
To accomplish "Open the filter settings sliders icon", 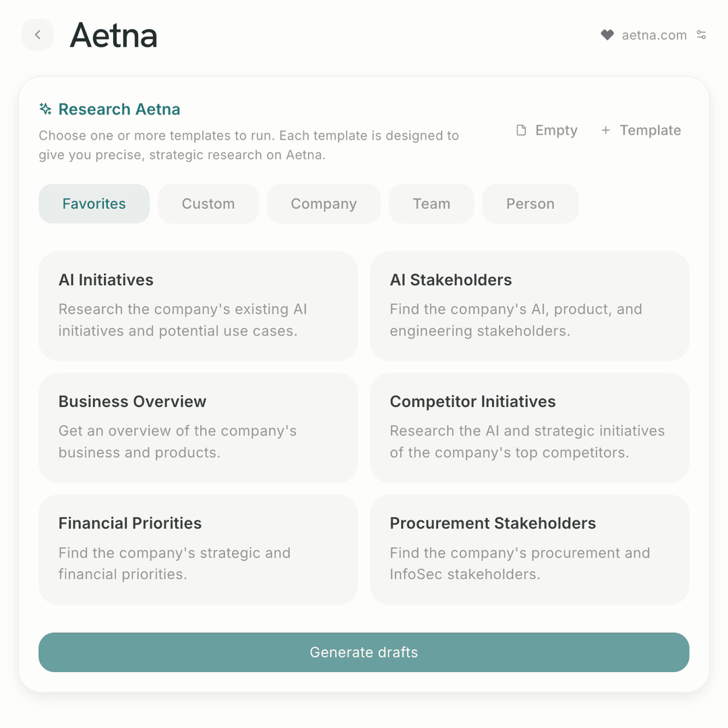I will (x=702, y=35).
